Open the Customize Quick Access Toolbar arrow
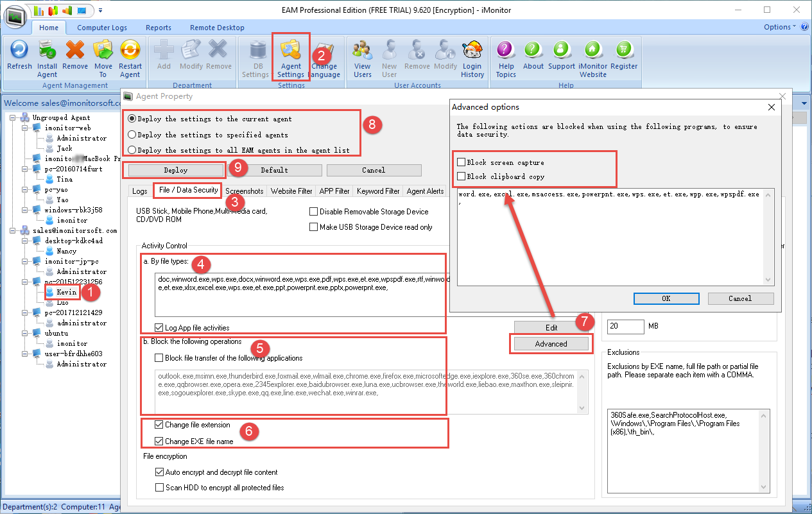 point(101,11)
